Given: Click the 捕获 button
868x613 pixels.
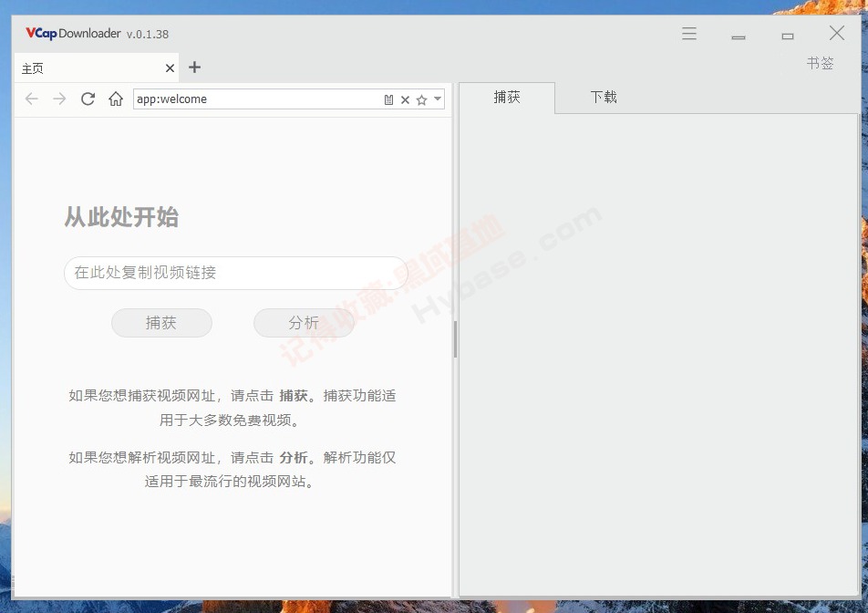Looking at the screenshot, I should pyautogui.click(x=161, y=323).
